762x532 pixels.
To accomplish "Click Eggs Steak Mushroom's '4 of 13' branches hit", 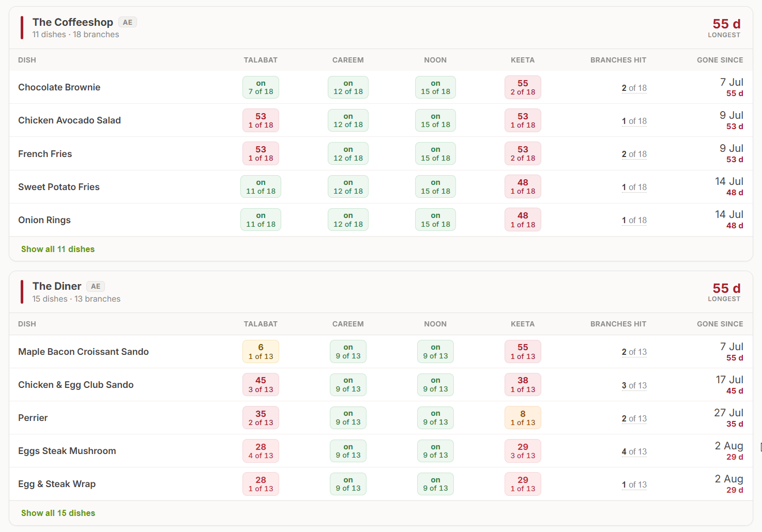I will (634, 451).
